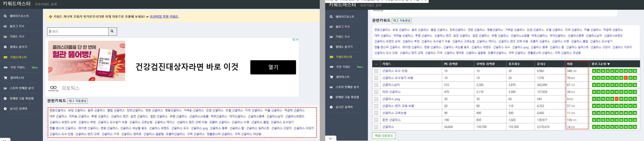Click the 스토어 판매량 분석 chart icon in left window
Image resolution: width=644 pixels, height=141 pixels.
click(x=5, y=88)
